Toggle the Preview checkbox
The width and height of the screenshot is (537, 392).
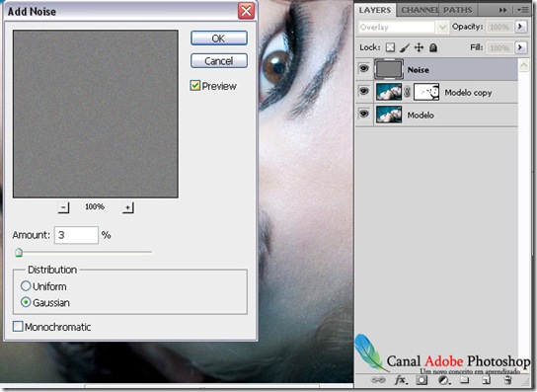tap(195, 86)
